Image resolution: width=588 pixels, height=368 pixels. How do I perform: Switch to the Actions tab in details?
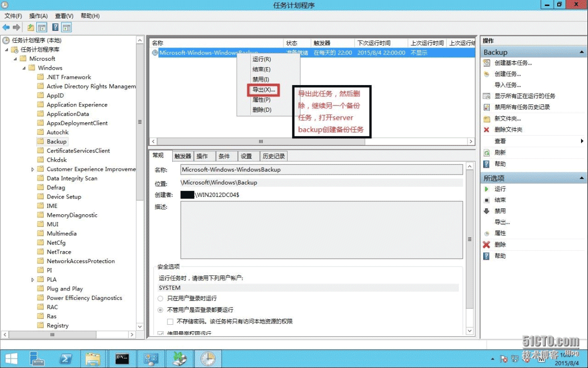click(x=204, y=156)
